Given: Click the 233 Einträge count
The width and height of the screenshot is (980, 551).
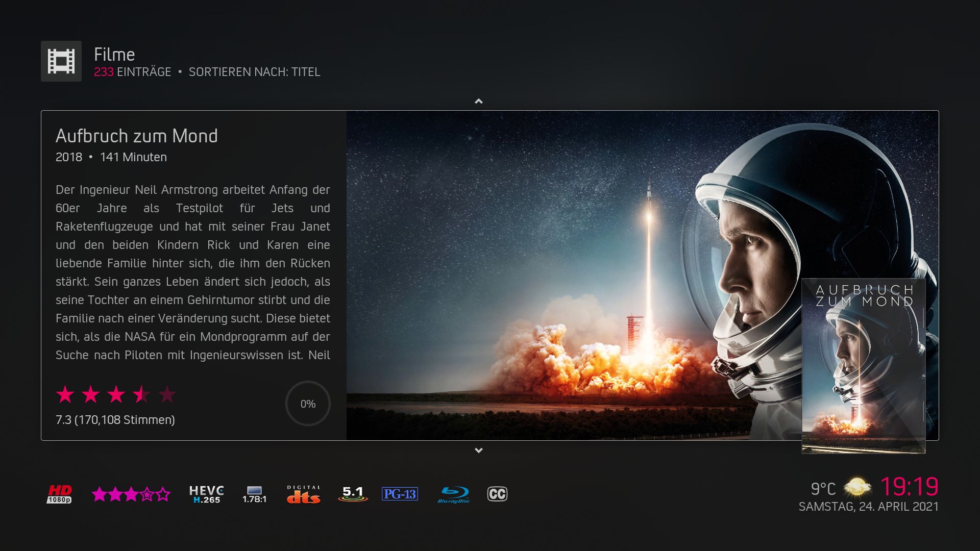Looking at the screenshot, I should [x=132, y=72].
